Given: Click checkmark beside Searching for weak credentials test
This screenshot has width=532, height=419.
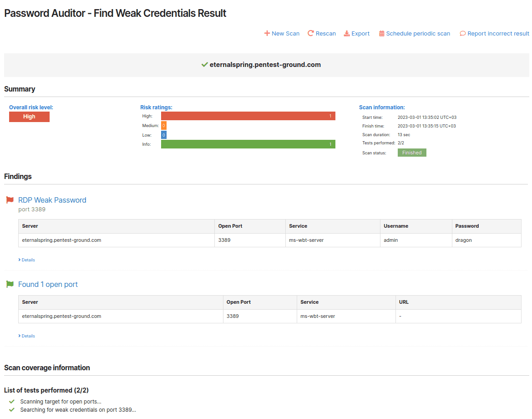Looking at the screenshot, I should pos(11,409).
